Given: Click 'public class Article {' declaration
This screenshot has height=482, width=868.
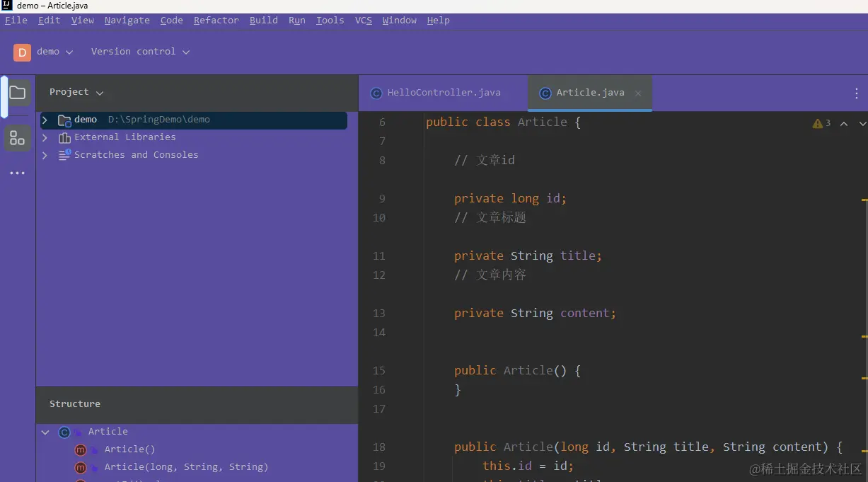Looking at the screenshot, I should [x=503, y=122].
